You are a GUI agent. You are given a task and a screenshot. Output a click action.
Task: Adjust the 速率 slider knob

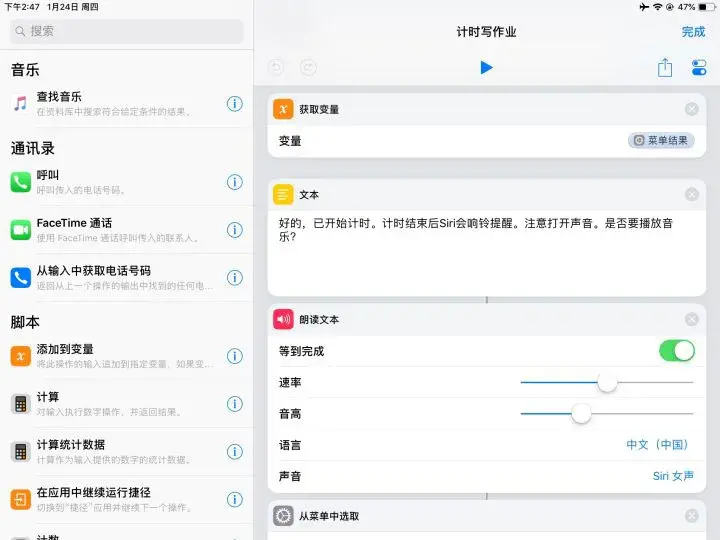point(607,382)
